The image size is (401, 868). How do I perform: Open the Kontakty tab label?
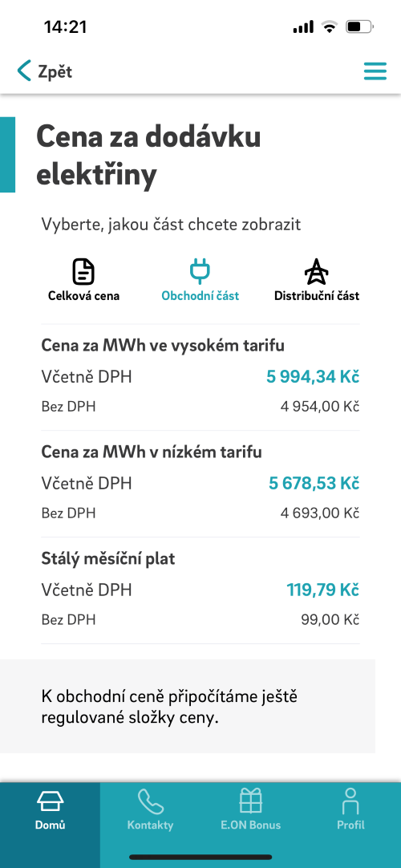[x=151, y=825]
